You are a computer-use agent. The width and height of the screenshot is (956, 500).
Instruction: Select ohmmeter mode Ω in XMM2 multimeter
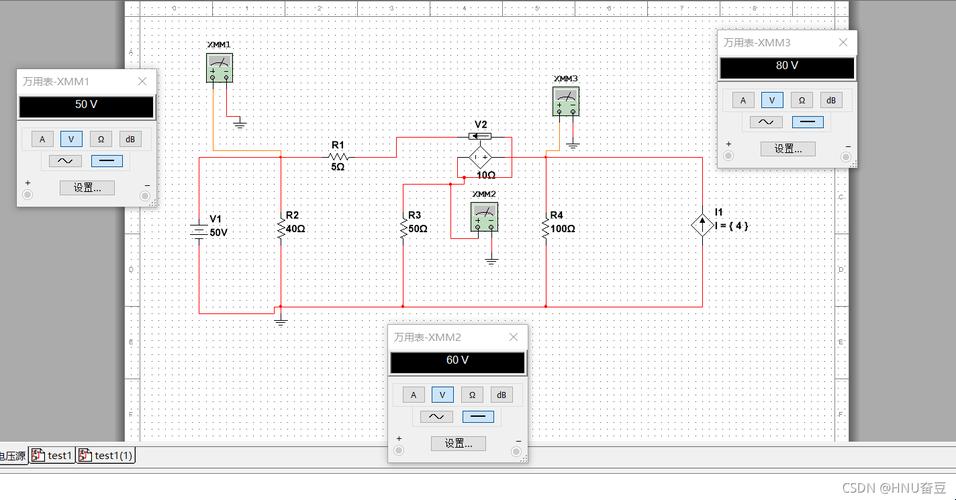[472, 395]
